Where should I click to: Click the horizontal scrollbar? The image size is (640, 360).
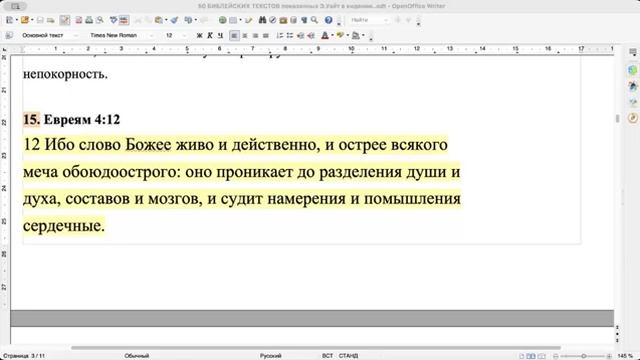[316, 348]
